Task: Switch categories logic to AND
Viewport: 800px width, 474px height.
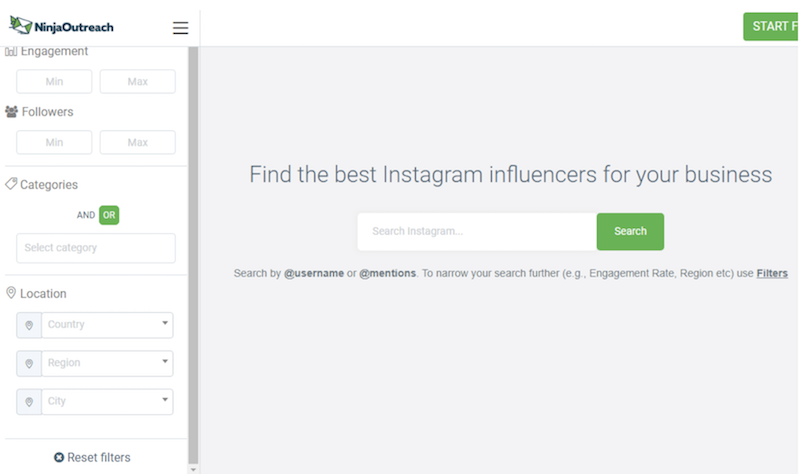Action: pos(86,215)
